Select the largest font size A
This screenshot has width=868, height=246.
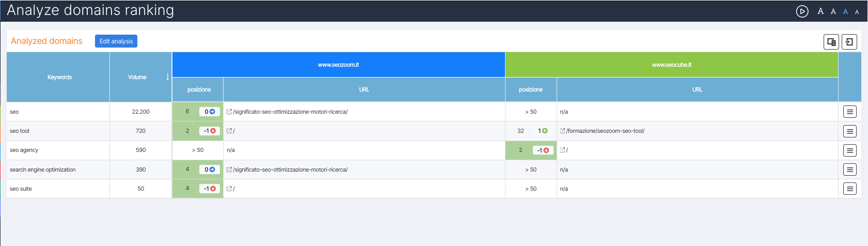pyautogui.click(x=820, y=11)
